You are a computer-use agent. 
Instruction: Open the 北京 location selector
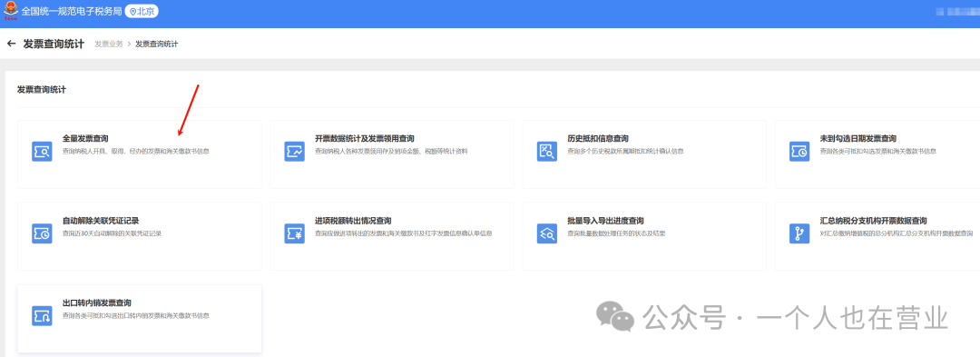point(142,11)
